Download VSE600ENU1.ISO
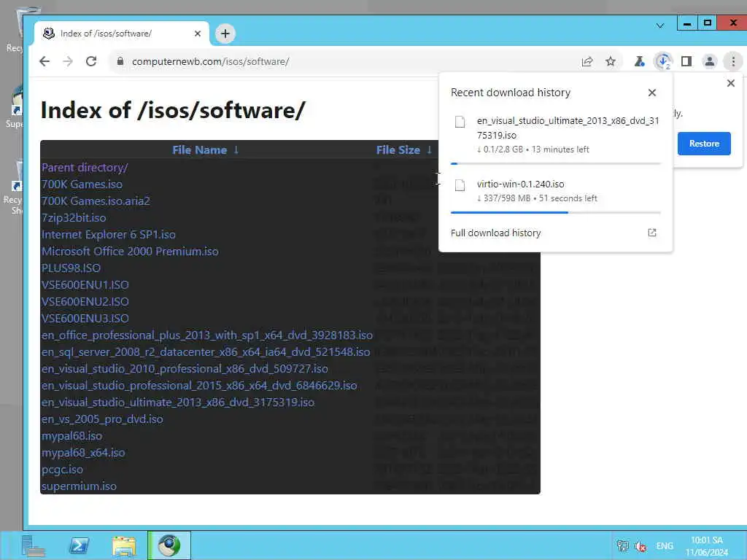This screenshot has height=560, width=747. pos(85,285)
